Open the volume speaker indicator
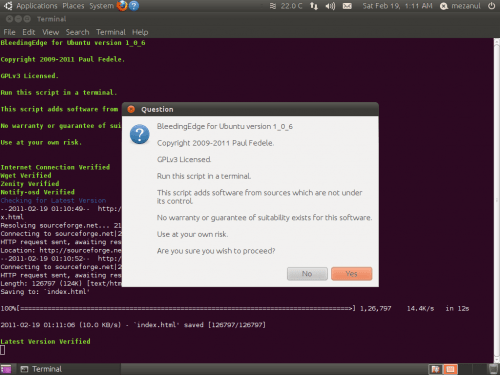The image size is (500, 375). coord(330,6)
